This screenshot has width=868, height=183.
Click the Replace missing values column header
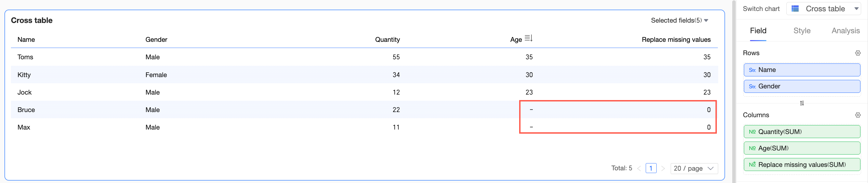point(676,40)
